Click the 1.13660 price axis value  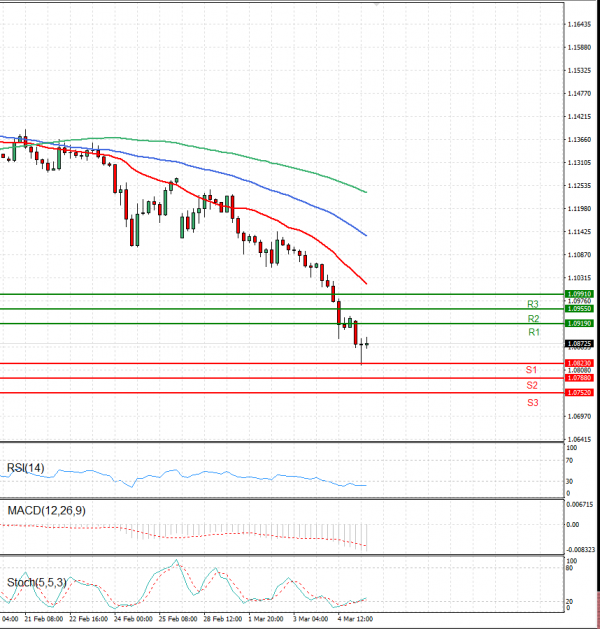(580, 140)
